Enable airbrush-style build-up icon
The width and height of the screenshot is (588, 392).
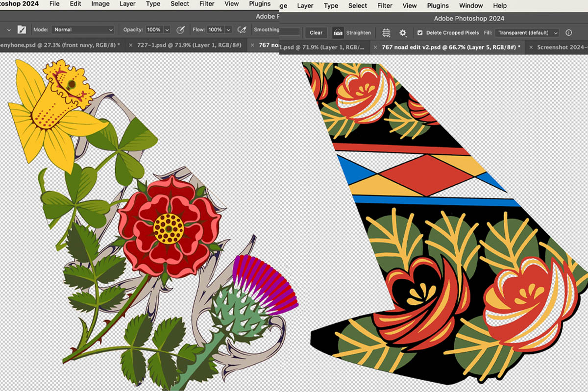point(241,29)
